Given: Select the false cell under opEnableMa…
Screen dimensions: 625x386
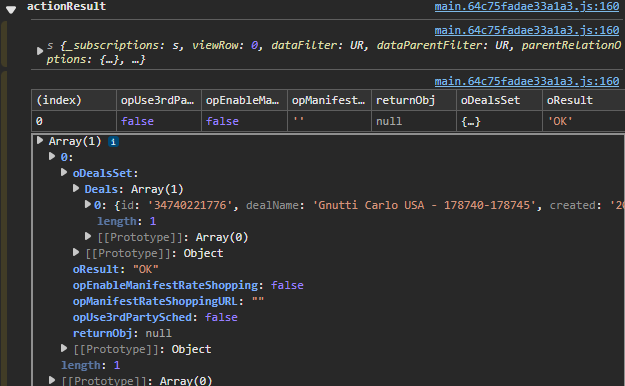Looking at the screenshot, I should click(x=244, y=121).
